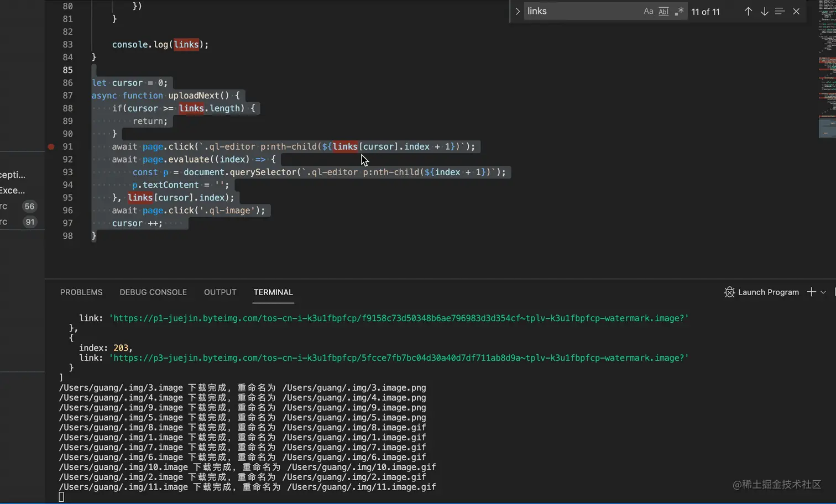836x504 pixels.
Task: Select the TERMINAL tab
Action: click(x=273, y=292)
